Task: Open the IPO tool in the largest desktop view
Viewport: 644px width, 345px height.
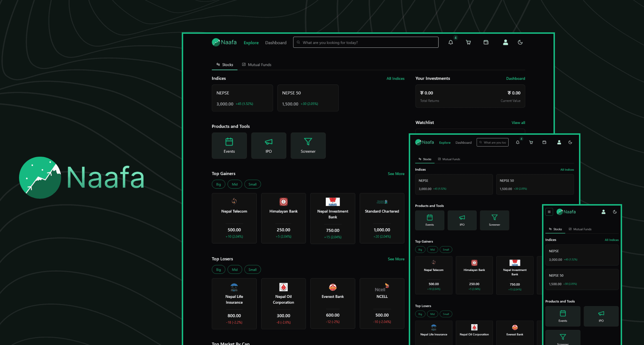Action: coord(269,146)
